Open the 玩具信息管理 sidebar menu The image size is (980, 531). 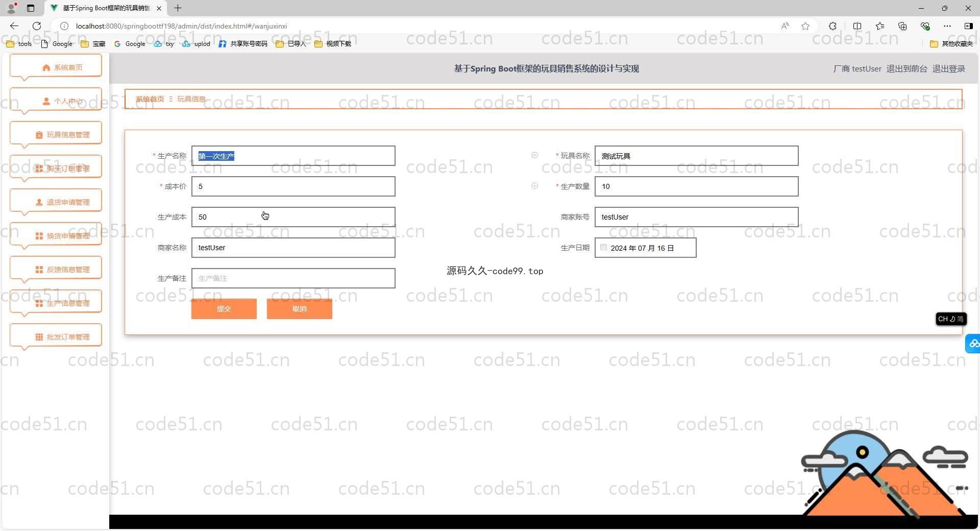(56, 134)
